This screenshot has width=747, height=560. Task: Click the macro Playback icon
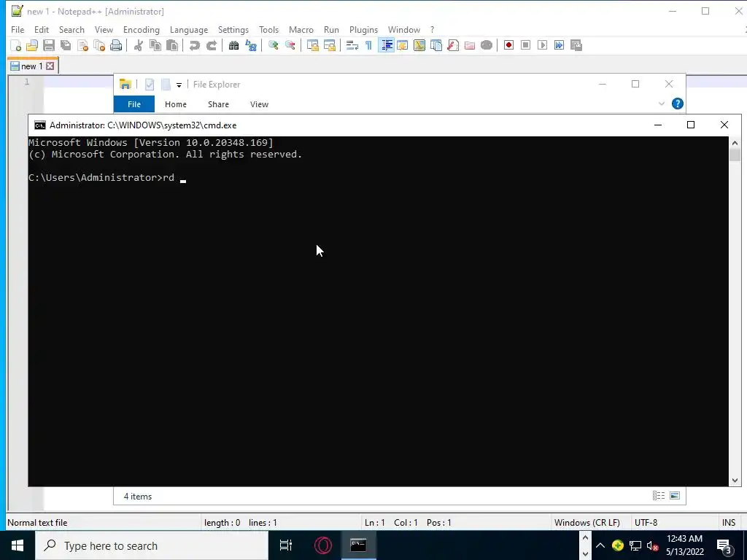[542, 45]
